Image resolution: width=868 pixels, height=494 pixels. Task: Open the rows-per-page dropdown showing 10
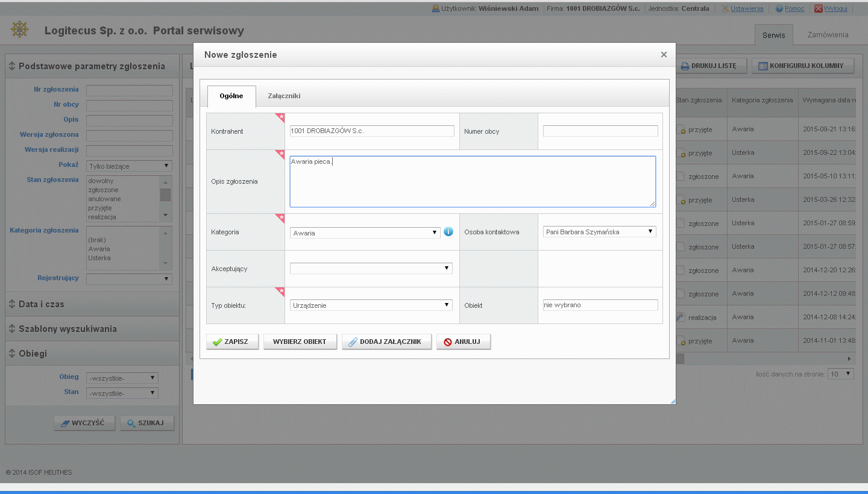click(841, 374)
